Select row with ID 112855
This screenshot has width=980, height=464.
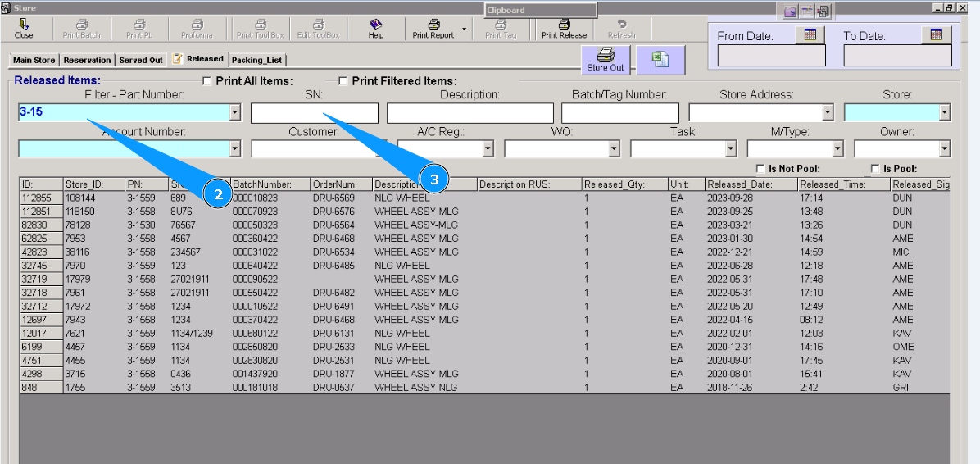click(41, 198)
